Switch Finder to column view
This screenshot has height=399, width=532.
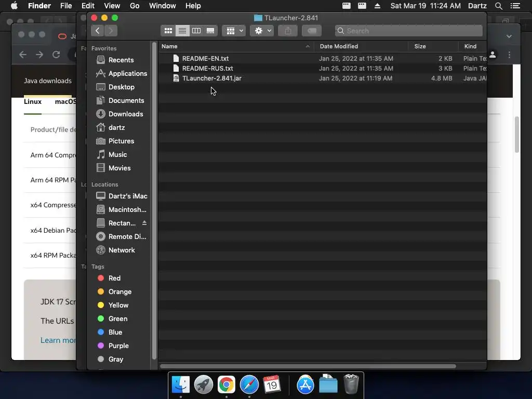coord(196,31)
